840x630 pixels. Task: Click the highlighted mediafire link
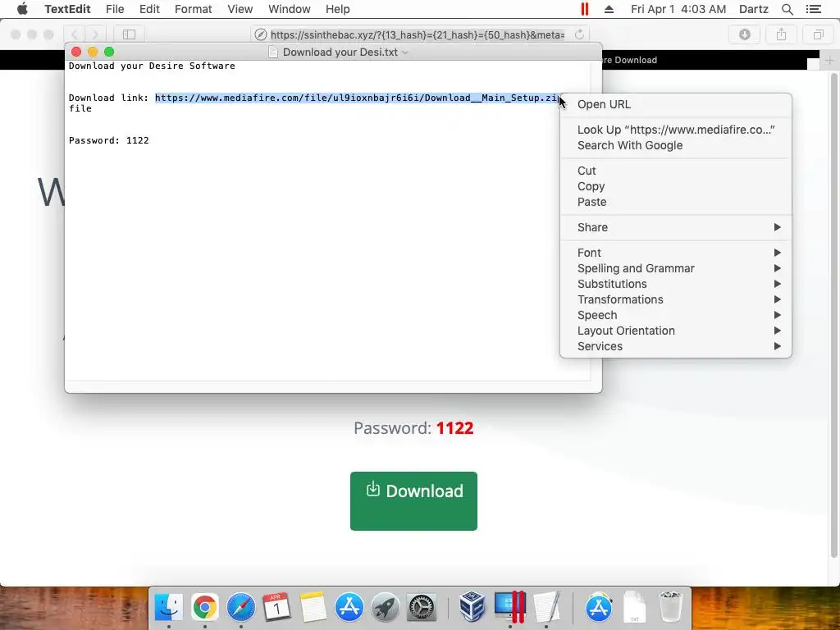(x=358, y=98)
